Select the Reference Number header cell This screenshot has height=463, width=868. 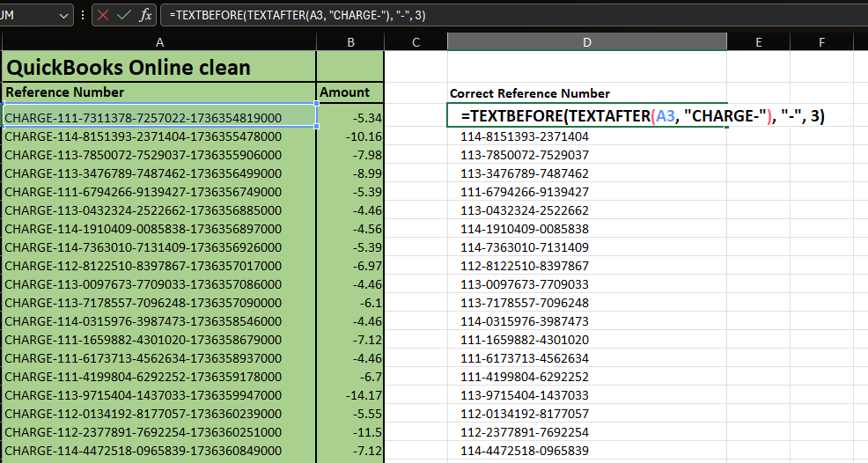(158, 92)
